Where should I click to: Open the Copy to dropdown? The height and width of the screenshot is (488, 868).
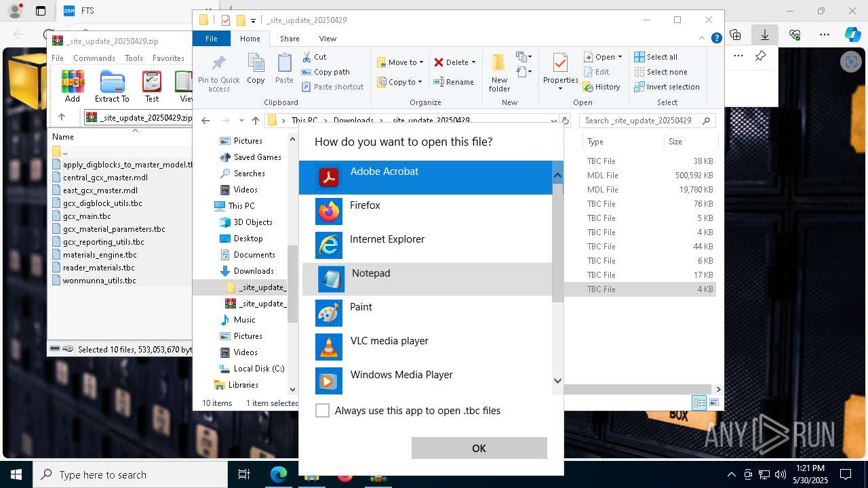tap(399, 82)
